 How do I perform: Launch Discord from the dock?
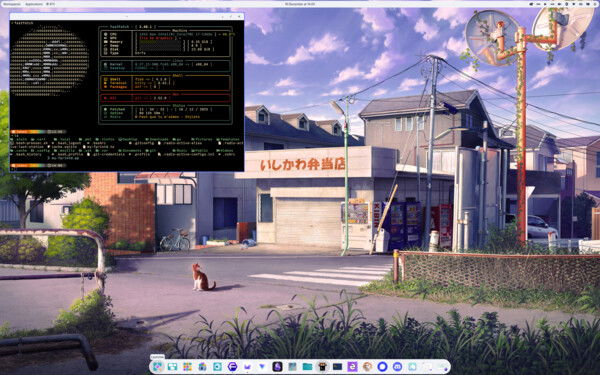397,367
